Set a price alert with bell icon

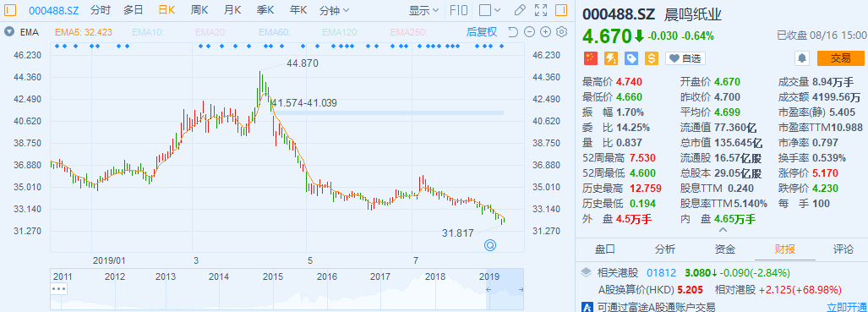802,57
